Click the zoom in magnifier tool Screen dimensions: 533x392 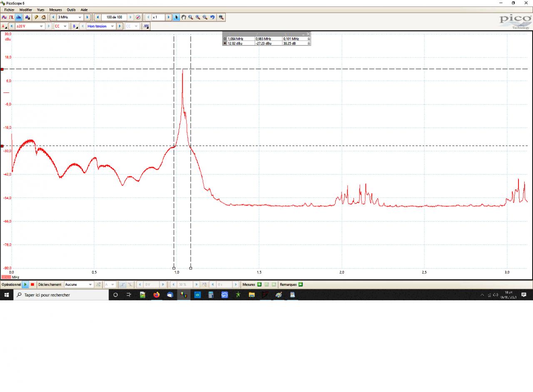(198, 17)
